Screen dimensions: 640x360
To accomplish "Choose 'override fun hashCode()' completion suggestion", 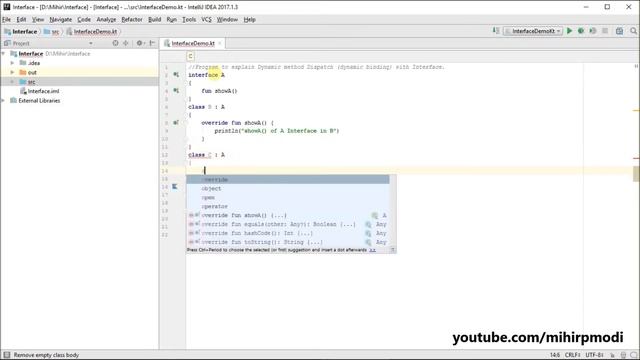I will point(288,233).
